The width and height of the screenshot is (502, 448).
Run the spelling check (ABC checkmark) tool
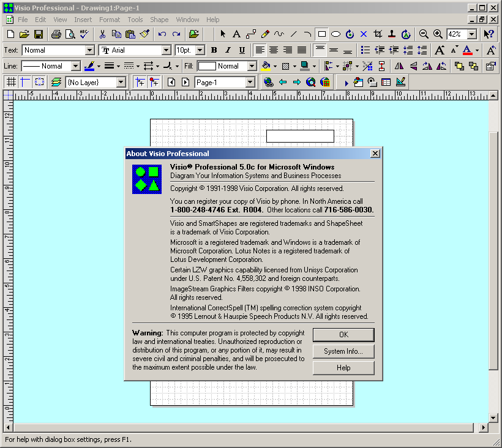point(84,34)
